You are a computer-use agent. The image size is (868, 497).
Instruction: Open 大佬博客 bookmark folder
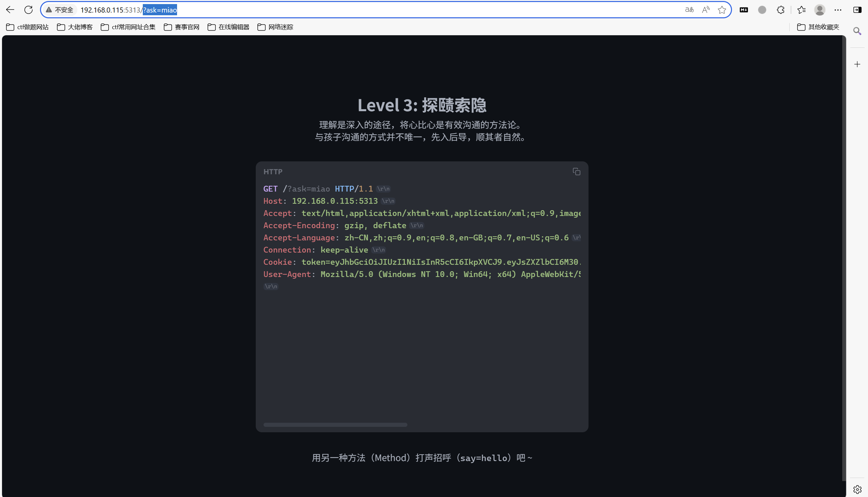pos(75,27)
